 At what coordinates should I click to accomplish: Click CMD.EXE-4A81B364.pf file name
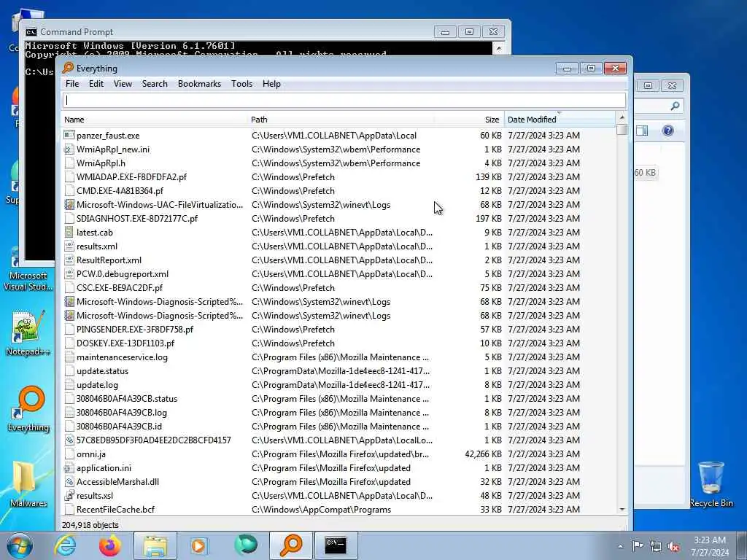click(120, 191)
